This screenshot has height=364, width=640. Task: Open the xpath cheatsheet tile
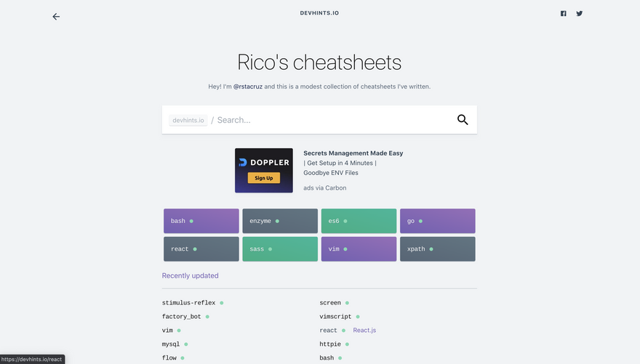click(437, 249)
